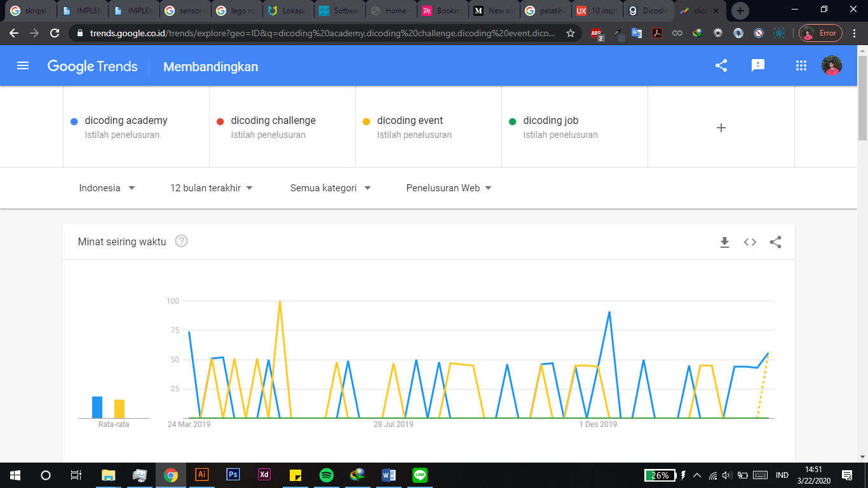The height and width of the screenshot is (488, 868).
Task: View site security lock information
Action: [x=80, y=33]
